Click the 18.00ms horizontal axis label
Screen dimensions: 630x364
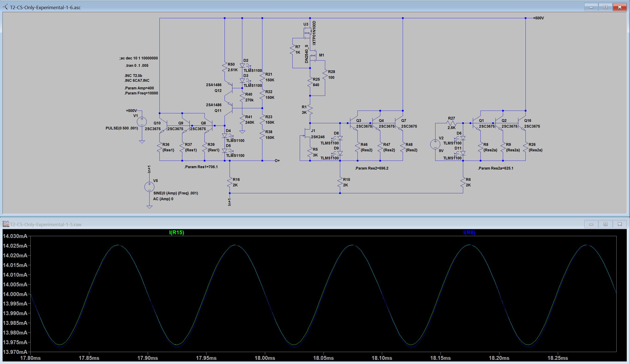(x=265, y=358)
